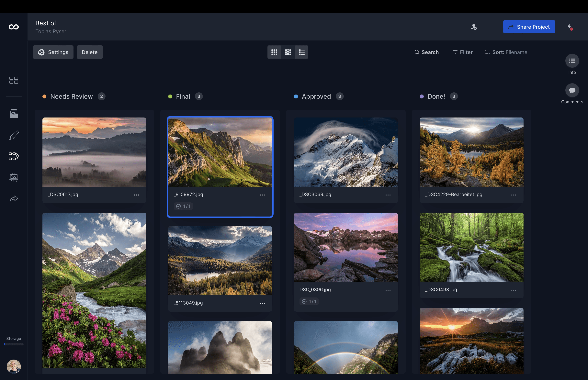Click the green Final status dot
Image resolution: width=588 pixels, height=380 pixels.
click(170, 96)
